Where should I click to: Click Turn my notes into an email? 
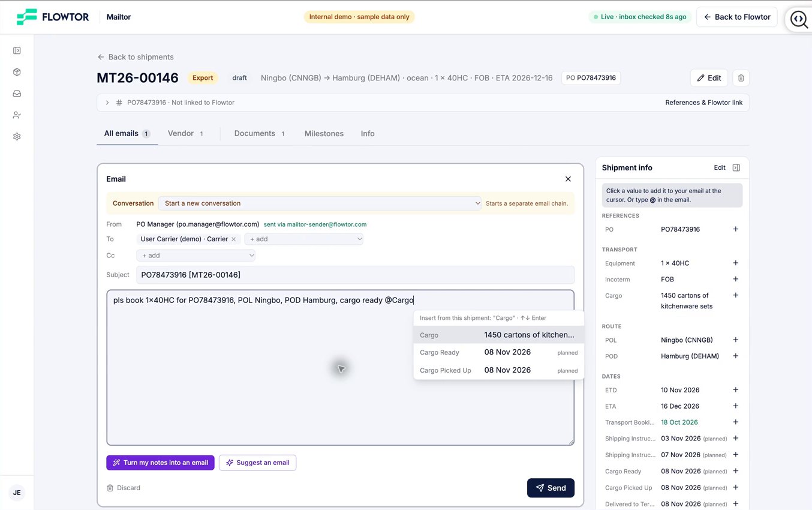tap(160, 463)
